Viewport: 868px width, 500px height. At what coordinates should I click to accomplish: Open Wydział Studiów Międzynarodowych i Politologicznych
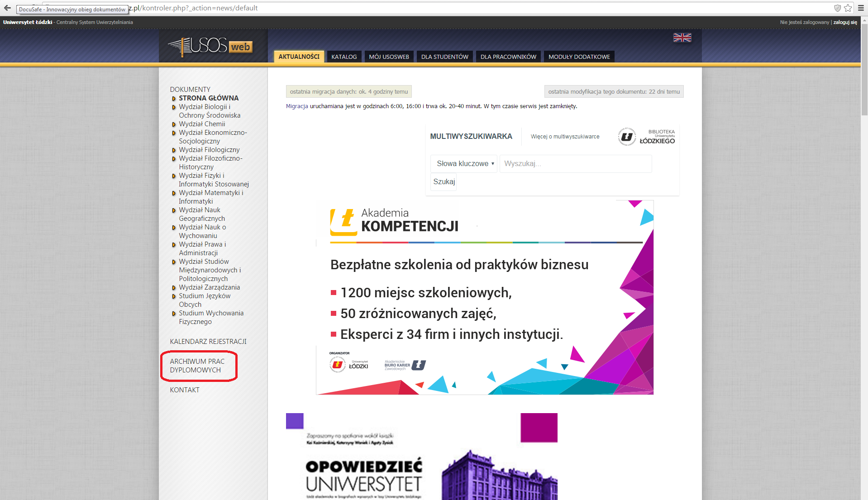(210, 270)
